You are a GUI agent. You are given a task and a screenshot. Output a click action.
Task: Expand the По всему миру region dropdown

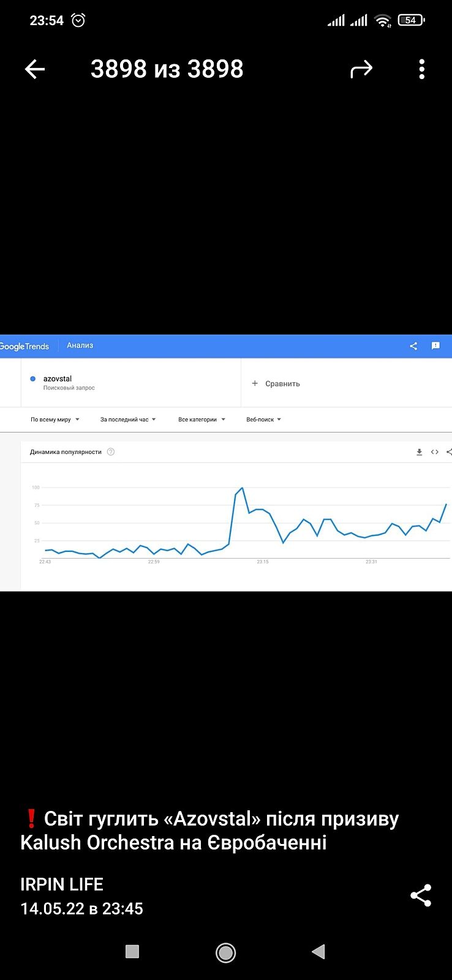click(55, 420)
